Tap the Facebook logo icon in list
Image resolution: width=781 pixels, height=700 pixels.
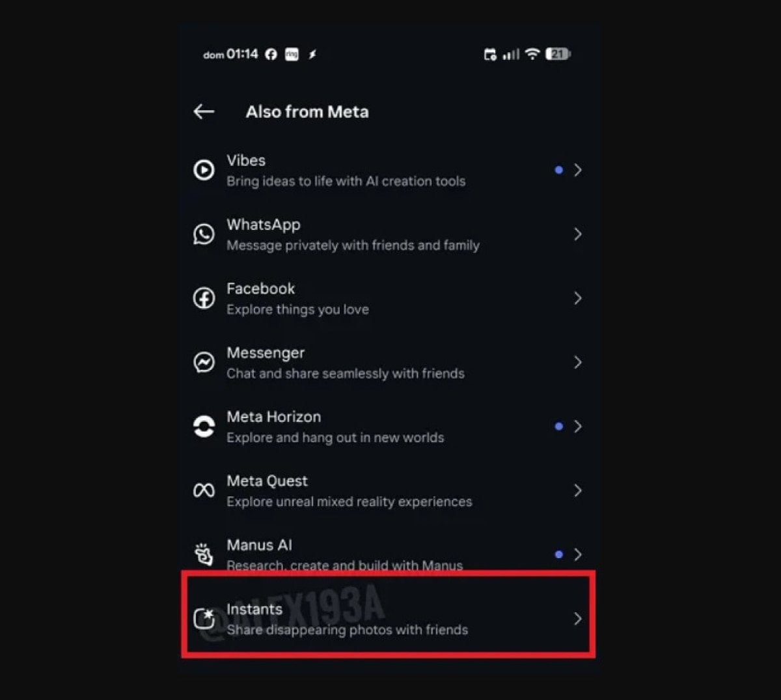point(204,298)
